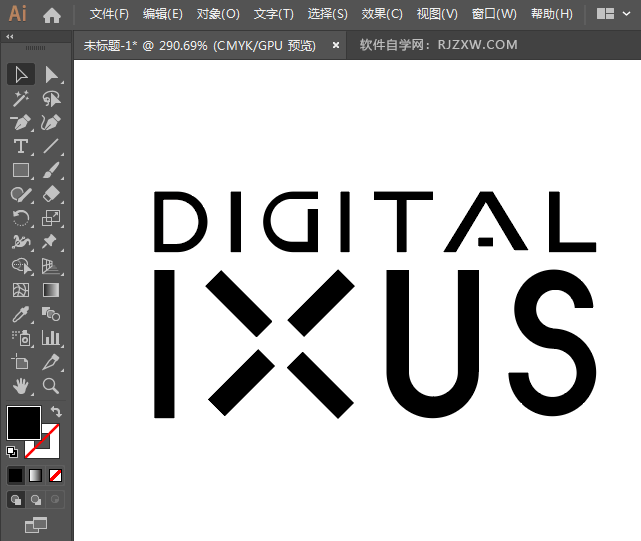Open the 选择(S) menu

[x=327, y=14]
